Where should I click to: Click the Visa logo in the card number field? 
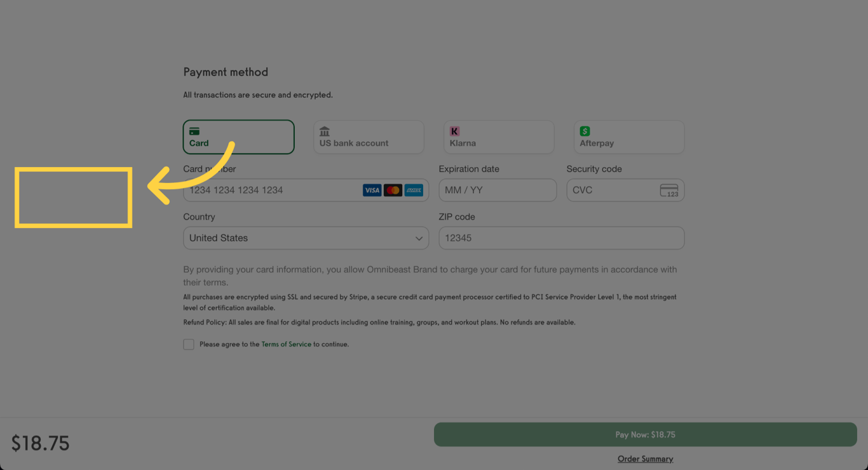[372, 190]
